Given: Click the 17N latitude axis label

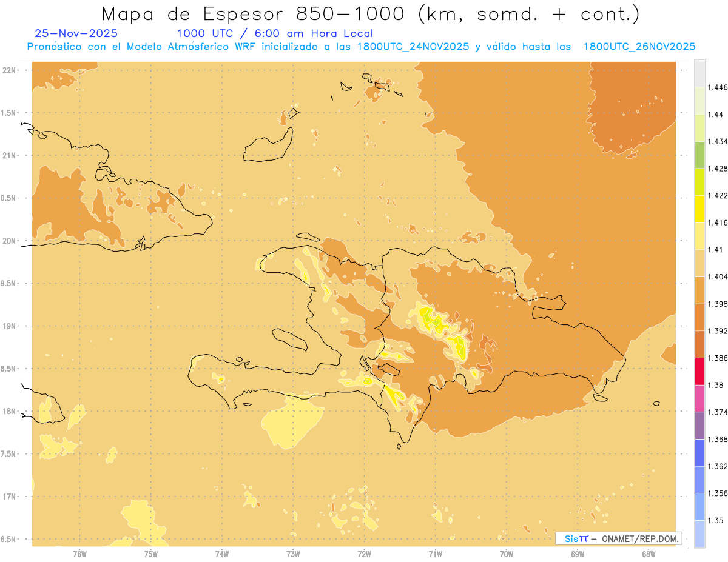Looking at the screenshot, I should (8, 497).
